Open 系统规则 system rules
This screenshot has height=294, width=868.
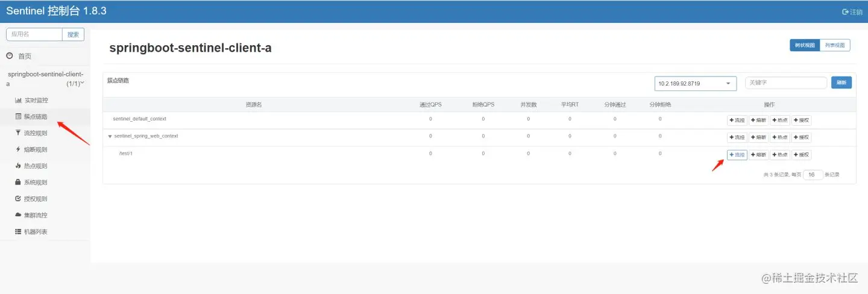click(x=31, y=182)
